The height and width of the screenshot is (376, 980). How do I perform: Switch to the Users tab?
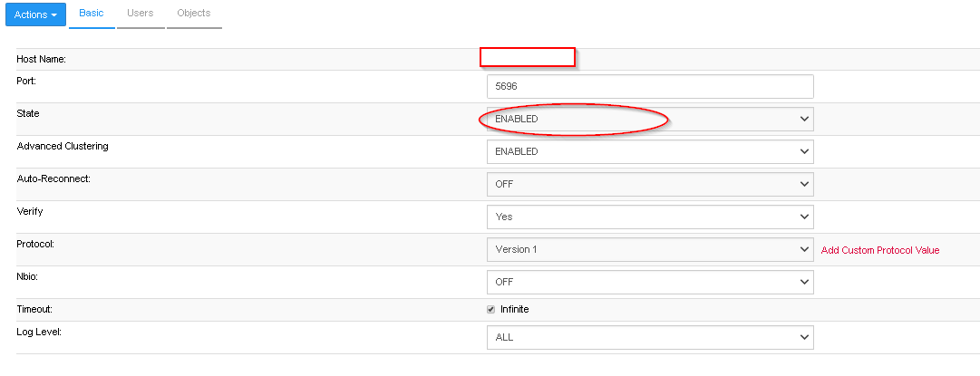[141, 14]
